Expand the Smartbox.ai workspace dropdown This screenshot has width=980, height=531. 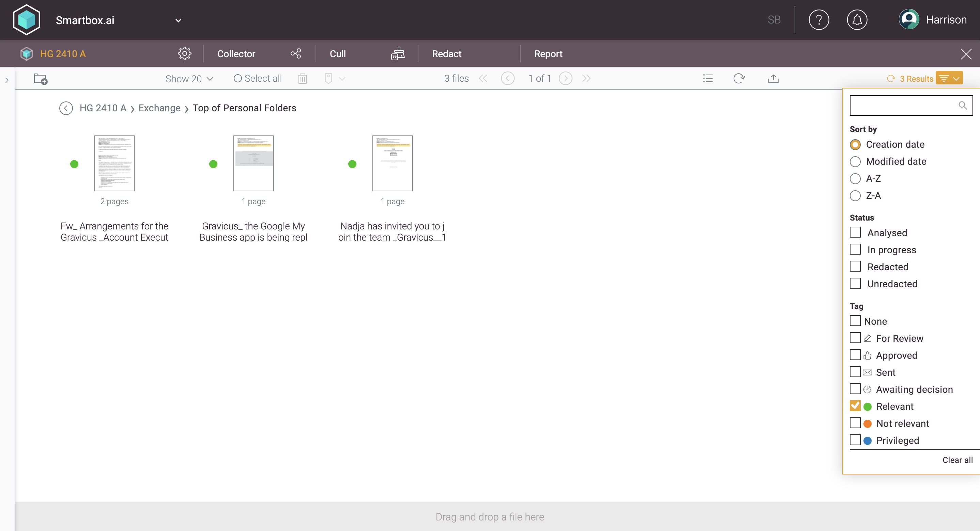[178, 20]
